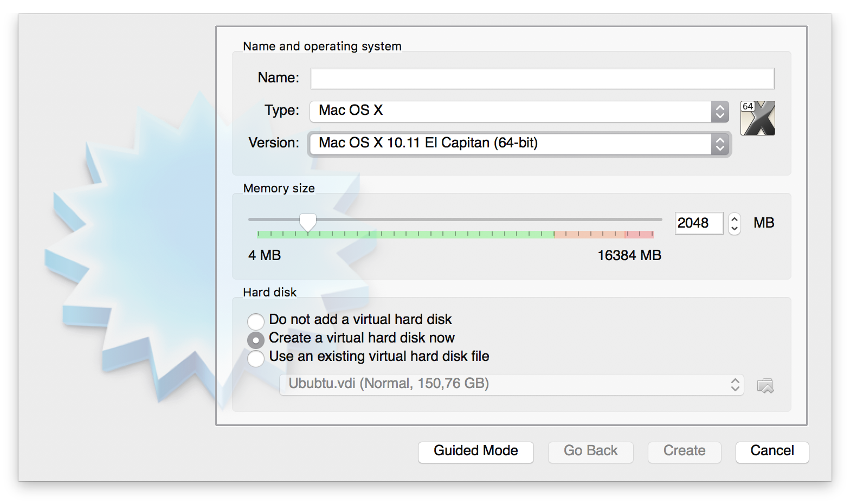Click into the Name text field
Screen dimensions: 850x504
[542, 79]
